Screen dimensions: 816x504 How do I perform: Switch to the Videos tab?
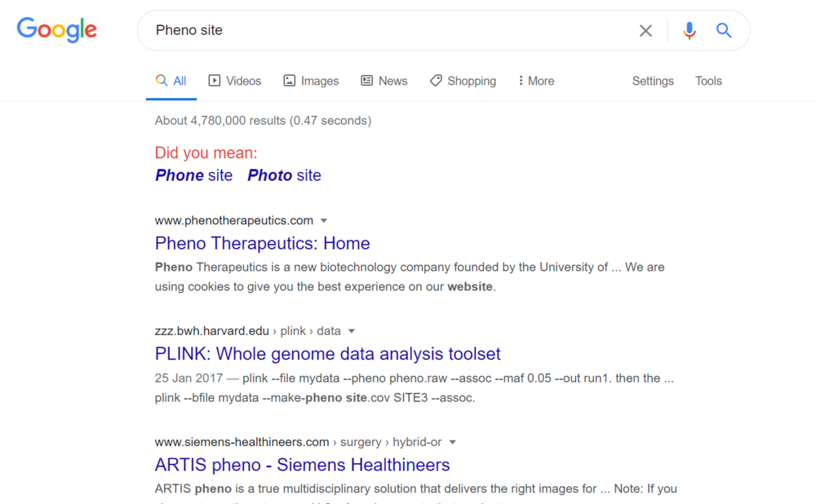[235, 81]
